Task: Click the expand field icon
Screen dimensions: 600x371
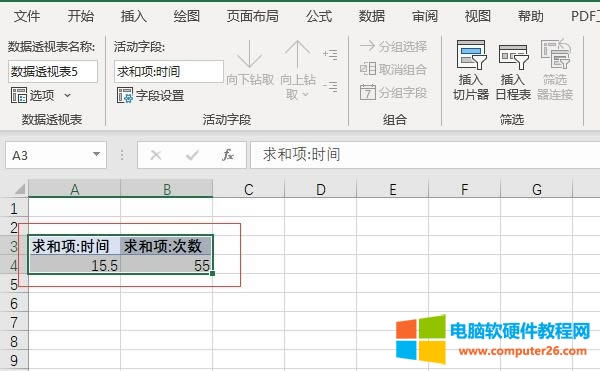Action: coord(330,55)
